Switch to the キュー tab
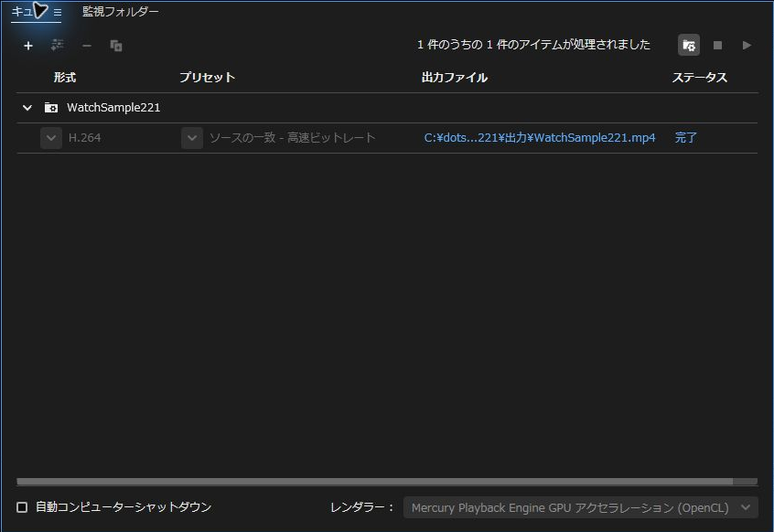The image size is (774, 532). (x=22, y=11)
